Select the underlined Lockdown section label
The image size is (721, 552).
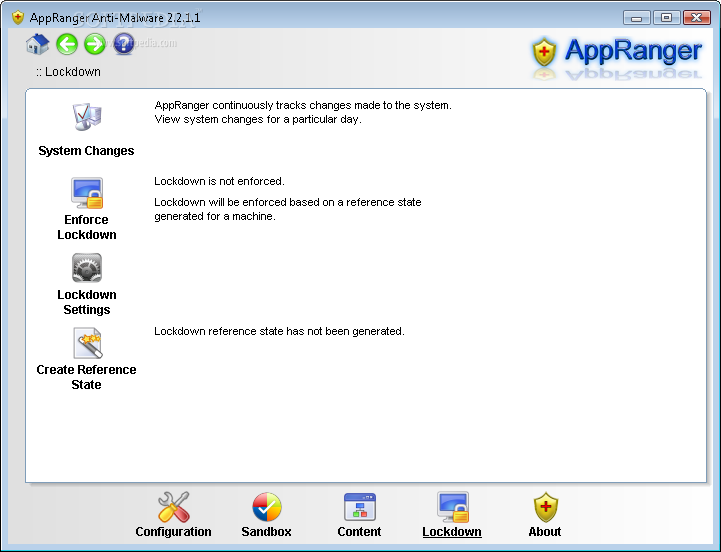[452, 532]
